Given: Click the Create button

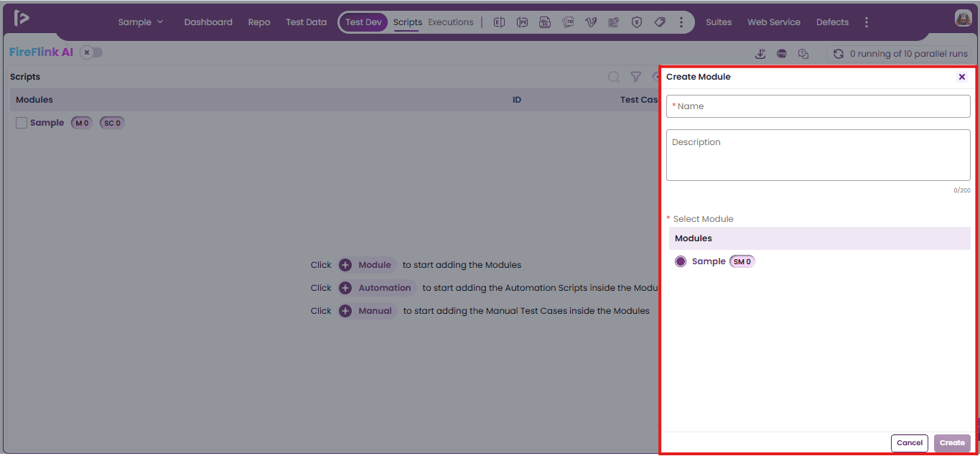Looking at the screenshot, I should [x=952, y=443].
